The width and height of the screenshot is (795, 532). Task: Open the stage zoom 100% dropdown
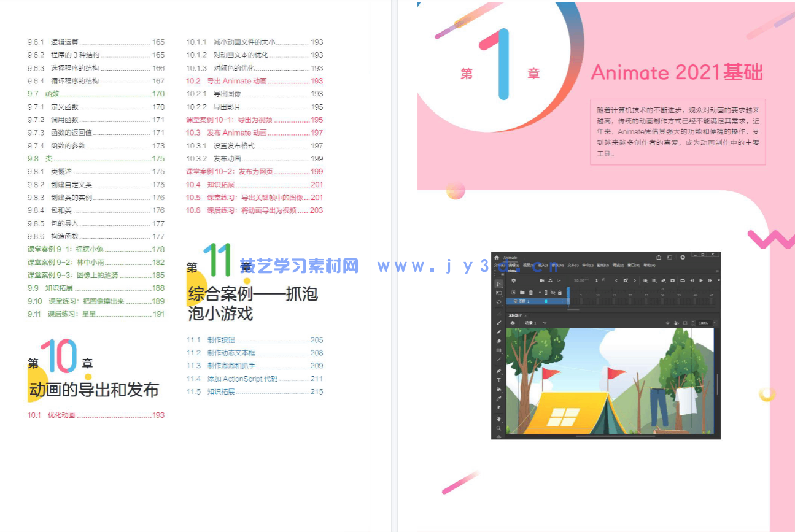click(705, 323)
